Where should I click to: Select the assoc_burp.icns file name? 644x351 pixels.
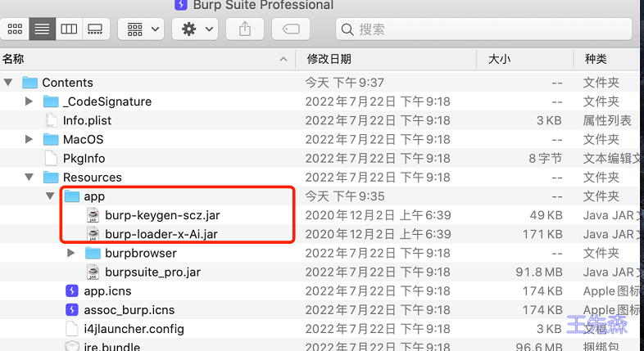point(129,310)
